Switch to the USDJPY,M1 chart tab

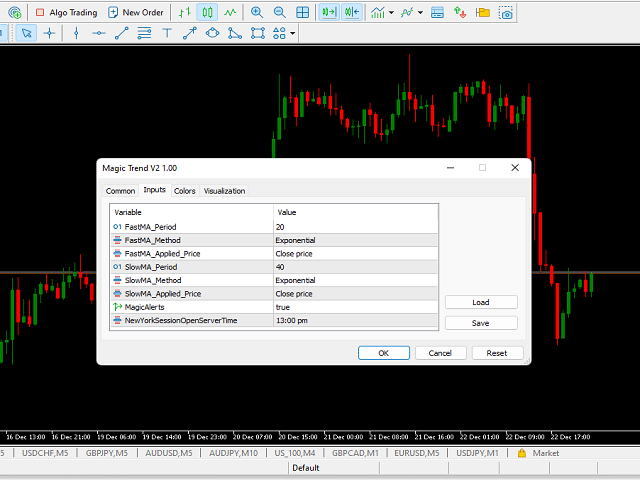click(x=477, y=453)
